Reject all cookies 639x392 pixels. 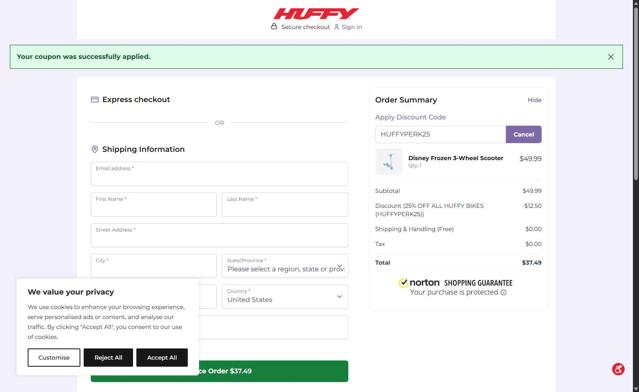(x=108, y=357)
